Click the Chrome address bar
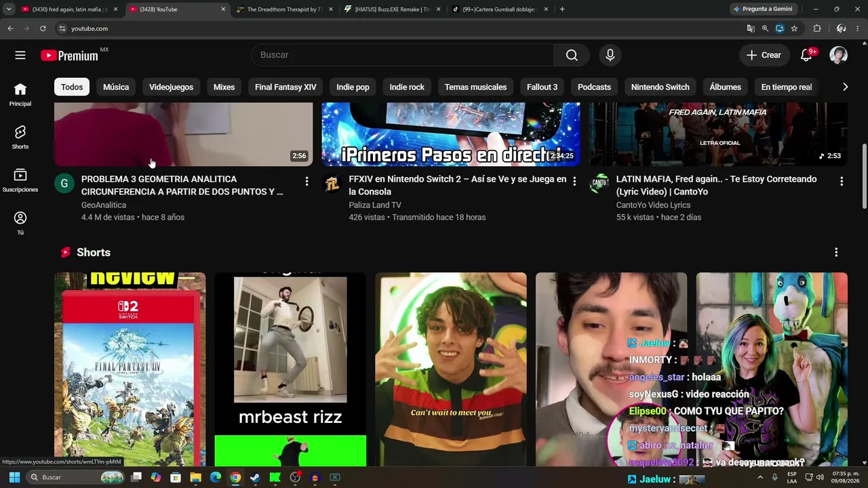The image size is (868, 488). tap(400, 28)
